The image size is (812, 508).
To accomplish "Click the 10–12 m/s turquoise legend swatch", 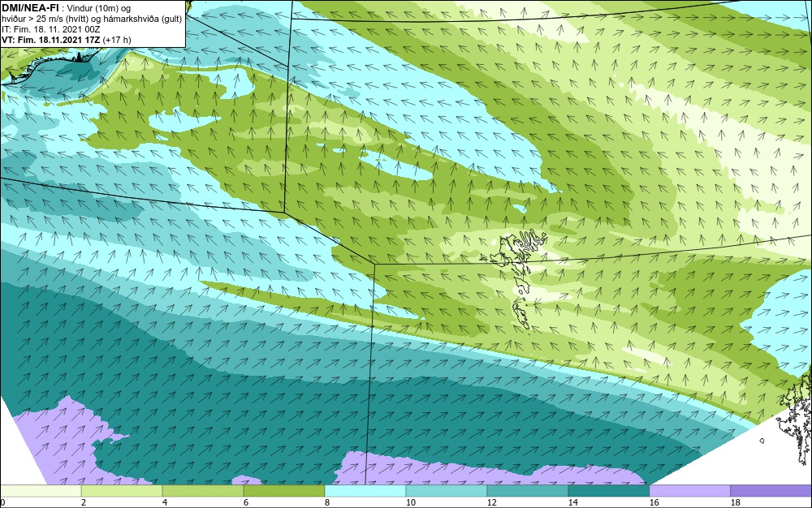I will coord(447,491).
